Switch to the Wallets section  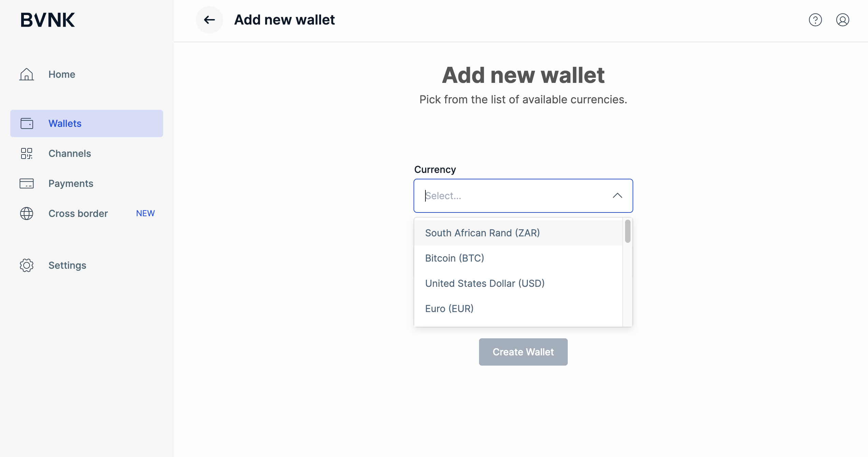65,123
